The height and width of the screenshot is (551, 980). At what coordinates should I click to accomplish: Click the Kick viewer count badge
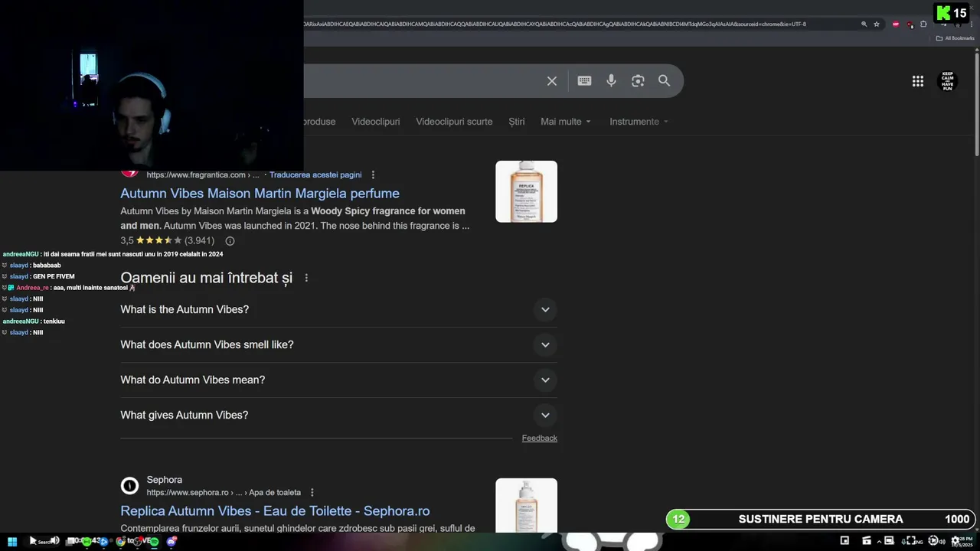952,13
